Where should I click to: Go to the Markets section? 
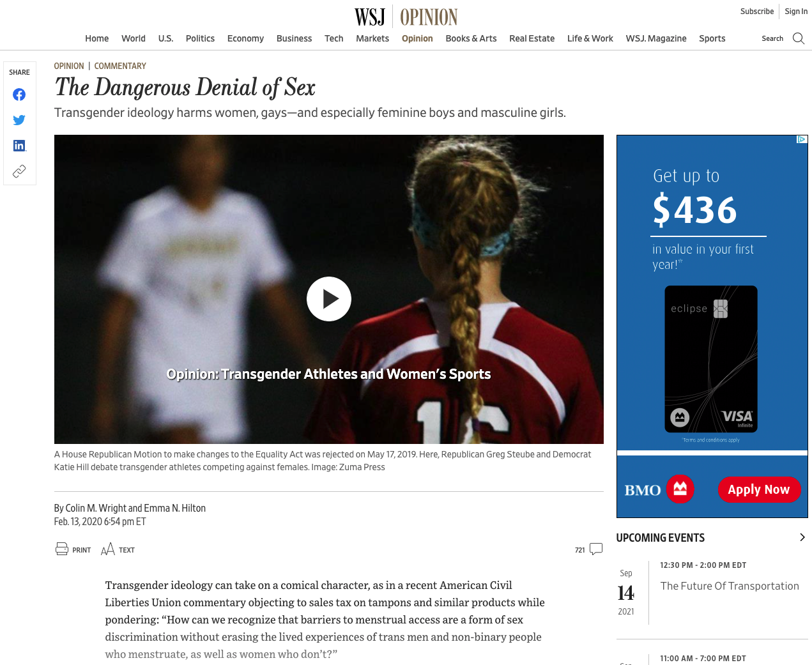(x=372, y=38)
